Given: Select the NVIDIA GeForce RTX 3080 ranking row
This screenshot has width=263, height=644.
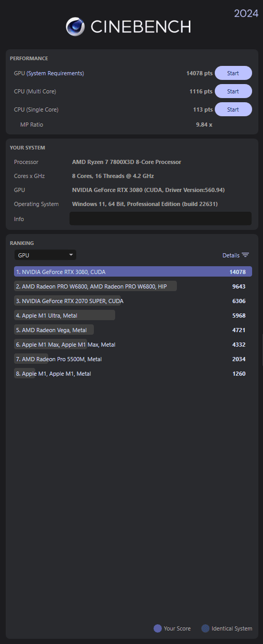Looking at the screenshot, I should [x=133, y=271].
